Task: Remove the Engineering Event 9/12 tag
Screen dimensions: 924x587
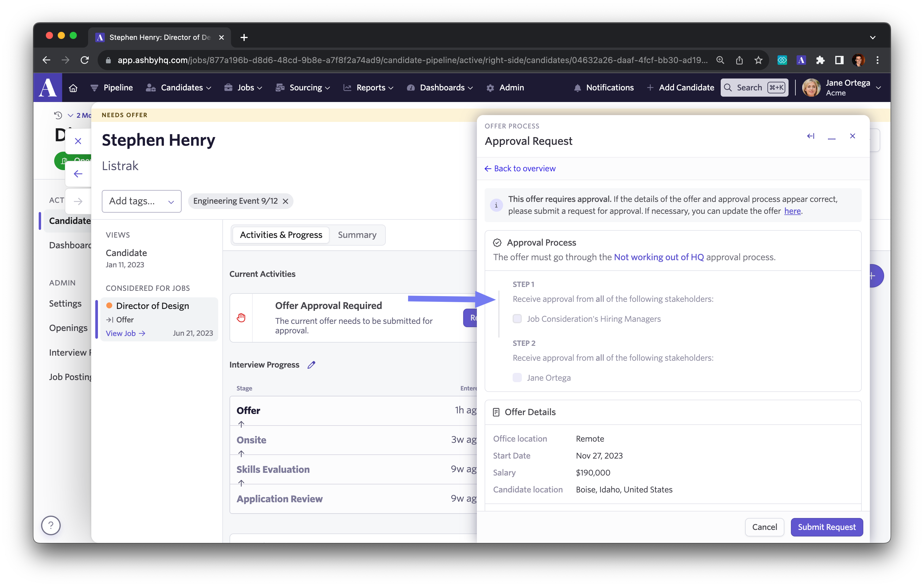Action: pyautogui.click(x=285, y=201)
